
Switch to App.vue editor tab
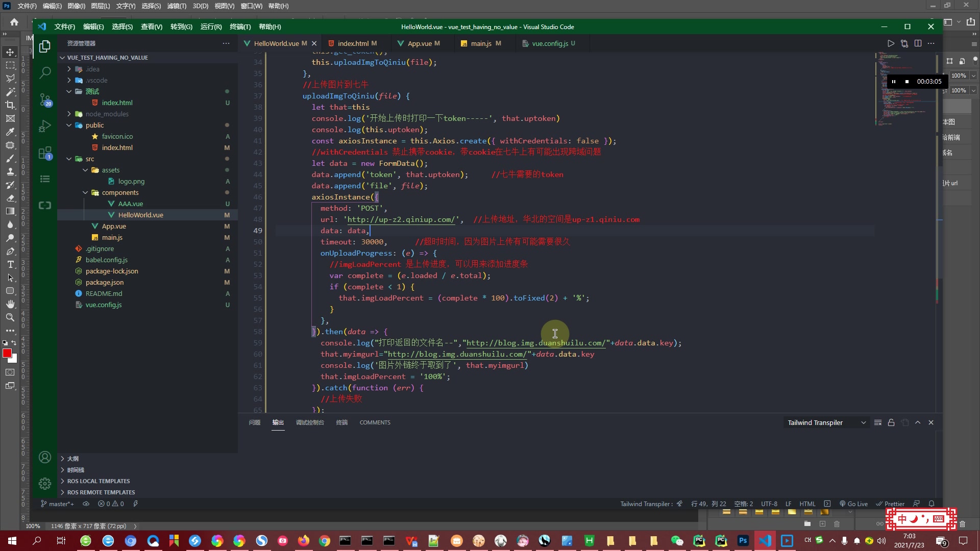pyautogui.click(x=423, y=43)
